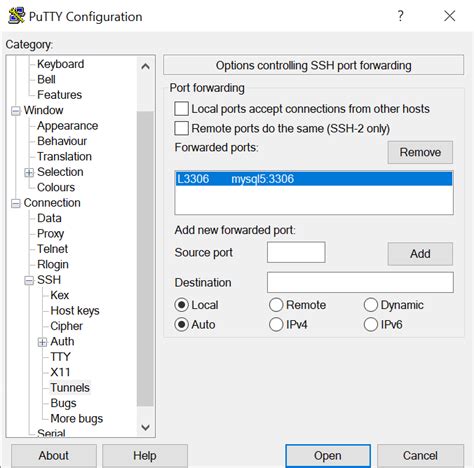Open the Translation category
The image size is (474, 468).
(x=64, y=156)
